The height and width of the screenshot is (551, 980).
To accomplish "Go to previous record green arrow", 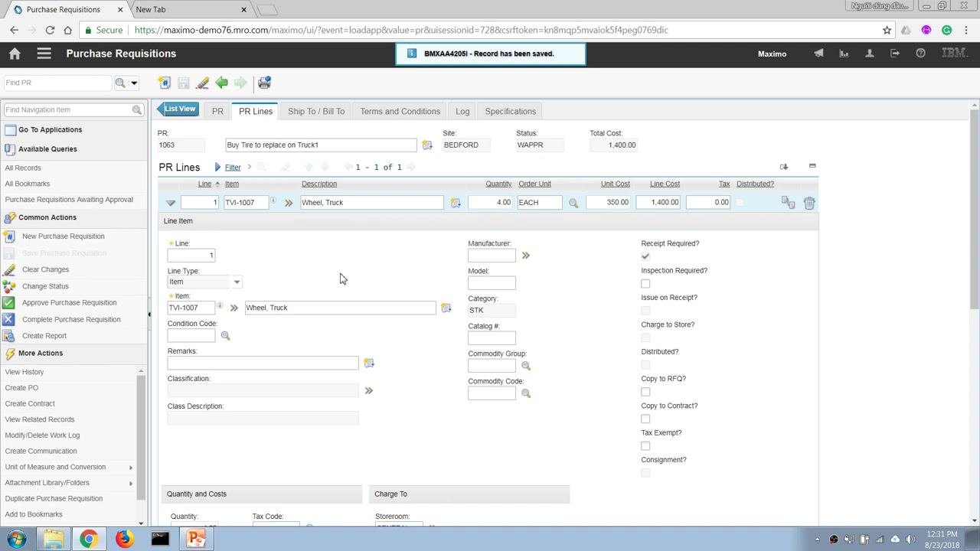I will click(x=221, y=83).
